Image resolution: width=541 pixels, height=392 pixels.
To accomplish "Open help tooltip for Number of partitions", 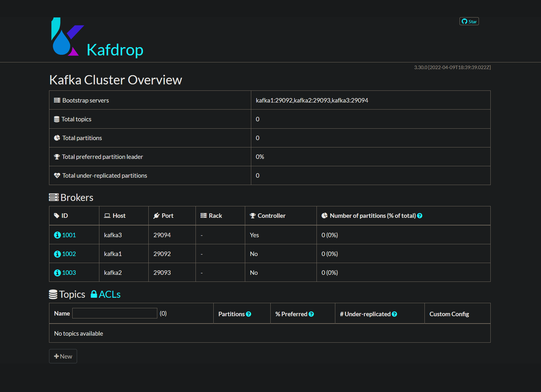I will [x=420, y=216].
